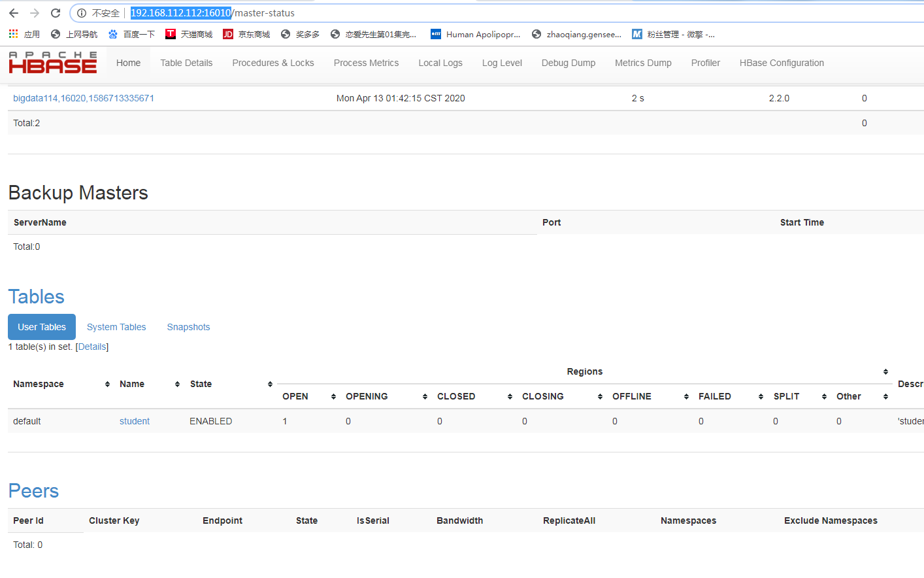Image resolution: width=924 pixels, height=578 pixels.
Task: Open Metrics Dump page
Action: (x=643, y=63)
